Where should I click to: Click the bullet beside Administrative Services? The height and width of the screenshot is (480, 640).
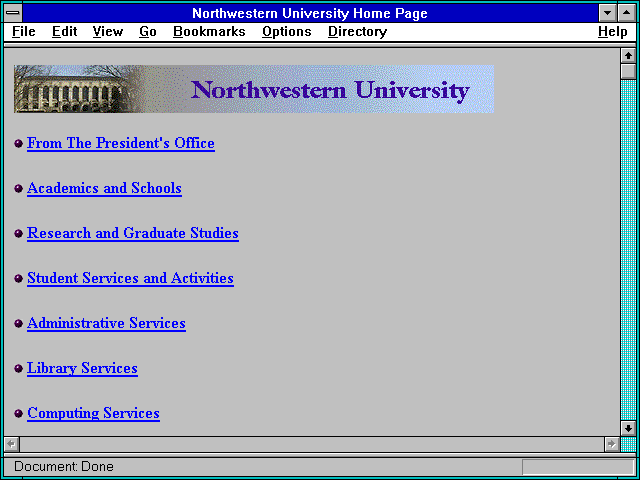pyautogui.click(x=18, y=323)
